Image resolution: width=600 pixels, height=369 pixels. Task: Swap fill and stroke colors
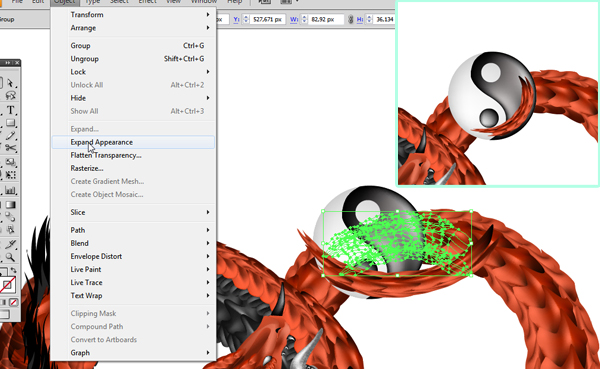coord(13,270)
